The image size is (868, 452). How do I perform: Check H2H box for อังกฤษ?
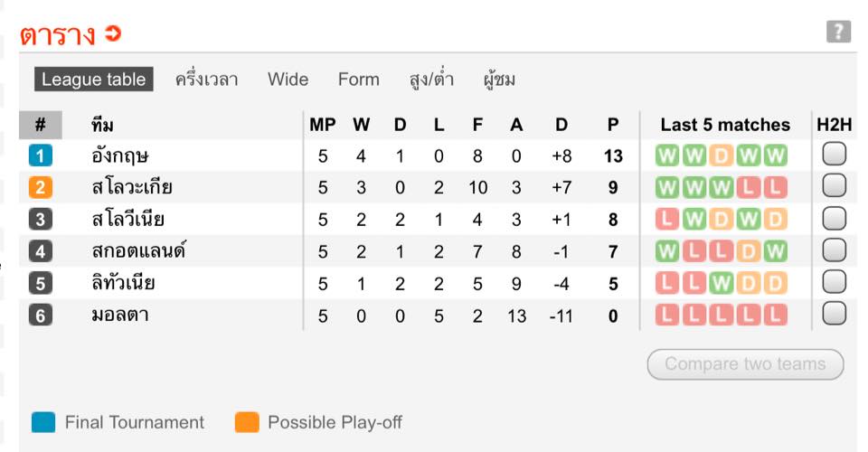click(x=834, y=155)
